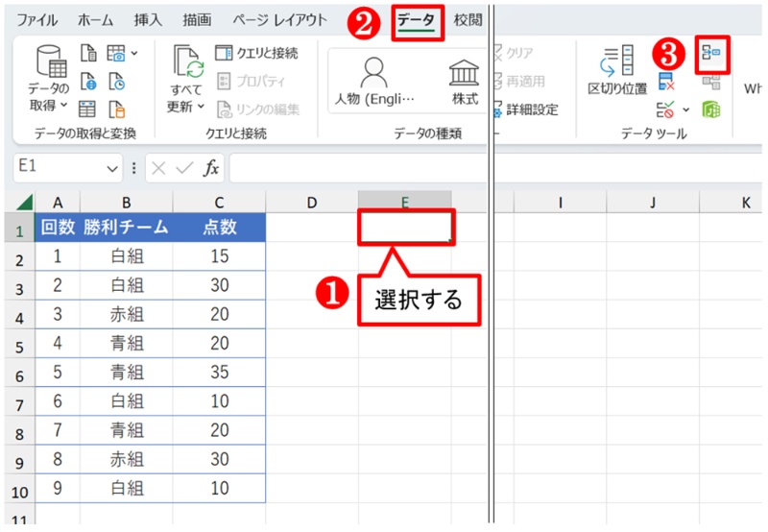Viewport: 768px width, 532px height.
Task: Click the From Table/Range icon
Action: (87, 109)
